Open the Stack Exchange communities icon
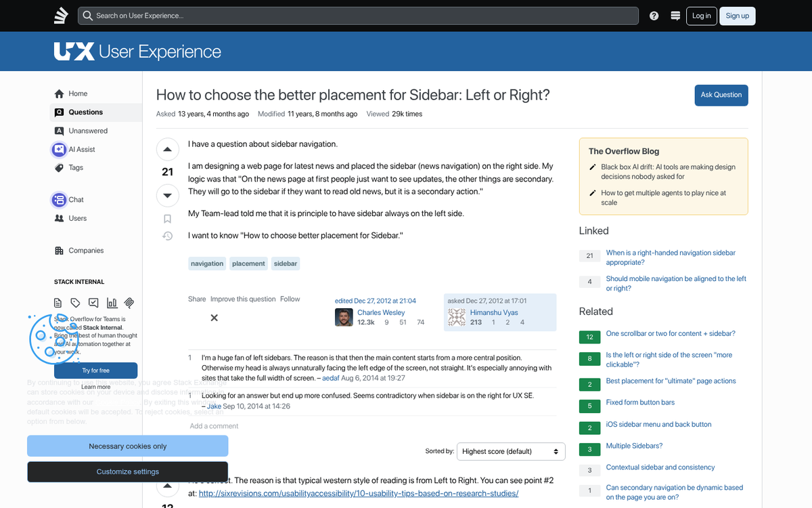Screen dimensions: 812x508 click(675, 15)
